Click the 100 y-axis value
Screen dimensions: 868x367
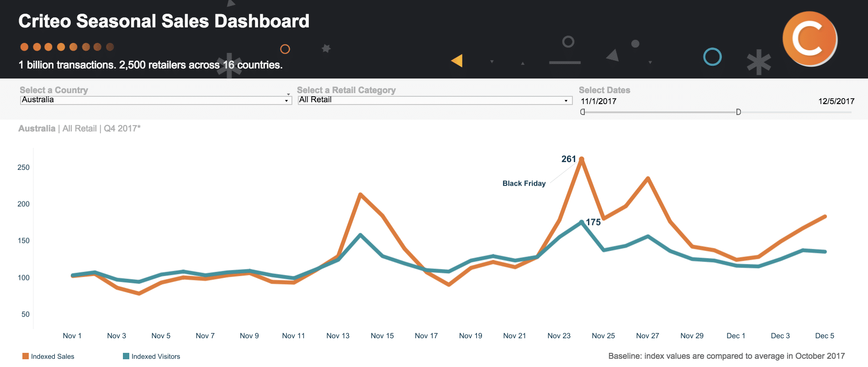[x=23, y=278]
